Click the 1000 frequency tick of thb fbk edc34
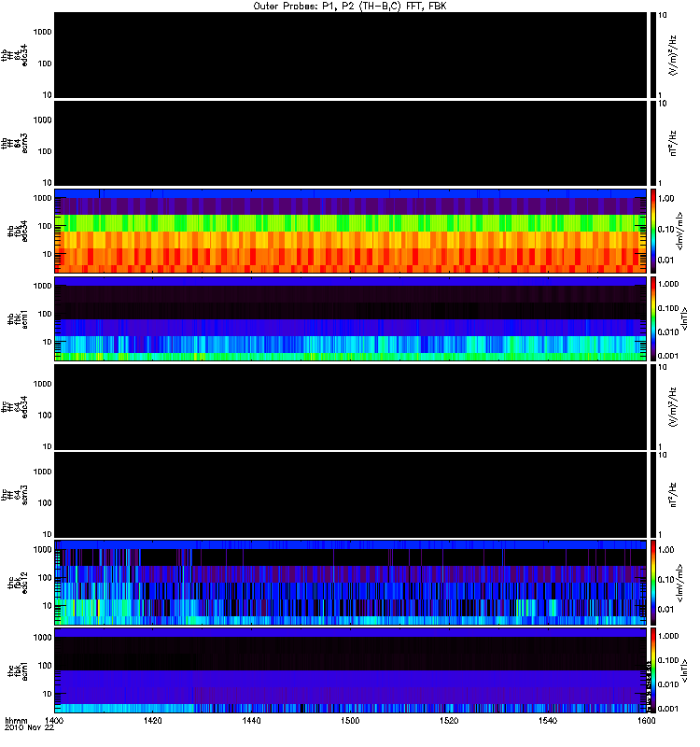Screen dimensions: 700x747 (x=42, y=198)
